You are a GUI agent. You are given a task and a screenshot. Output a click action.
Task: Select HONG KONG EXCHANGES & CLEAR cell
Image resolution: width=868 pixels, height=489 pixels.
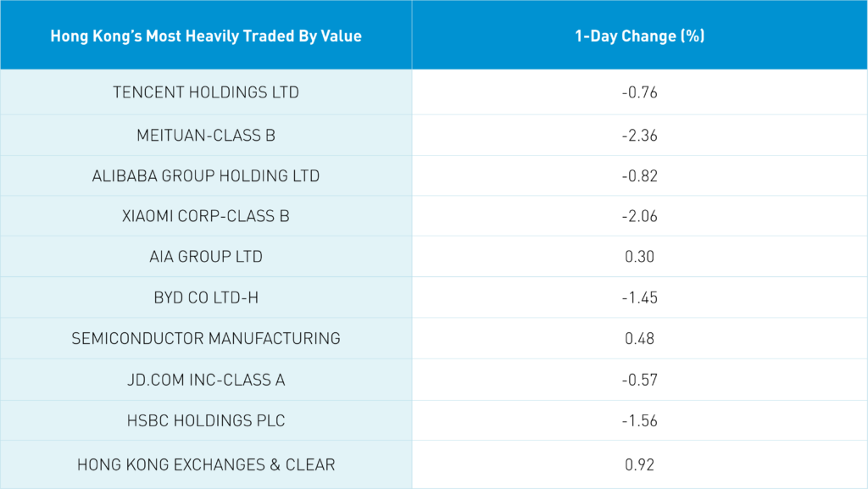tap(206, 464)
